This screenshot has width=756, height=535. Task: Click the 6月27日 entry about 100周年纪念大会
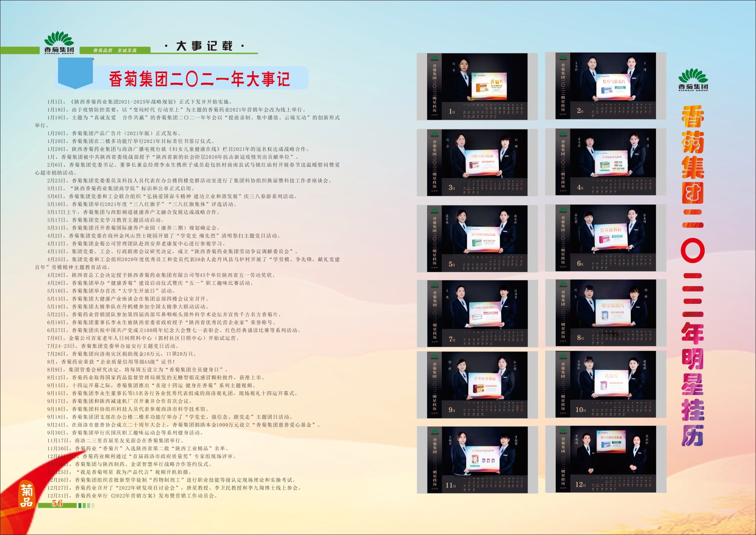click(175, 330)
